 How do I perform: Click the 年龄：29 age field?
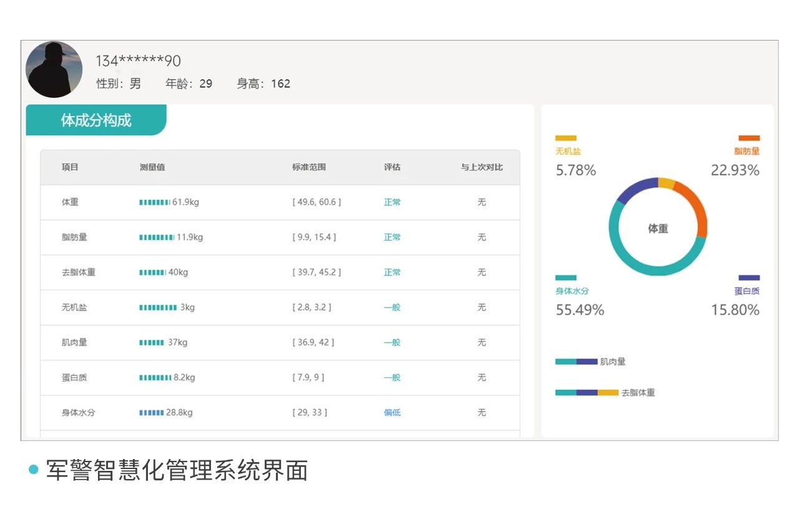pos(189,84)
